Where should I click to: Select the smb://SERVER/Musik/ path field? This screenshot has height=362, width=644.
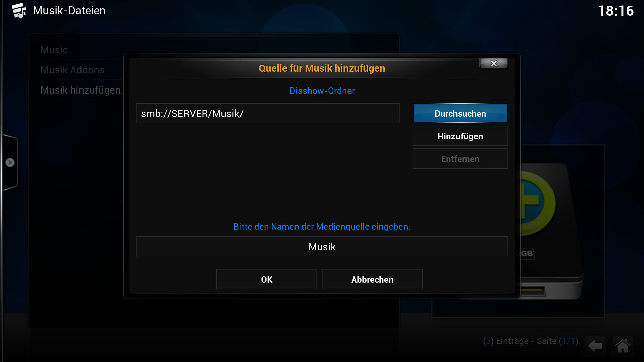coord(268,114)
